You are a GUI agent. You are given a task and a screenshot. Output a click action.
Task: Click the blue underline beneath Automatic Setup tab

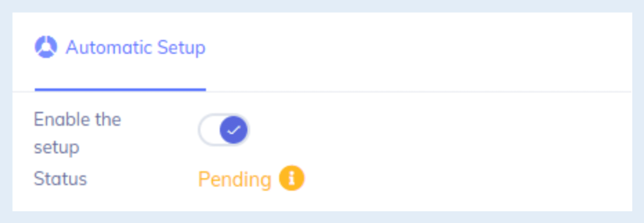pyautogui.click(x=120, y=89)
